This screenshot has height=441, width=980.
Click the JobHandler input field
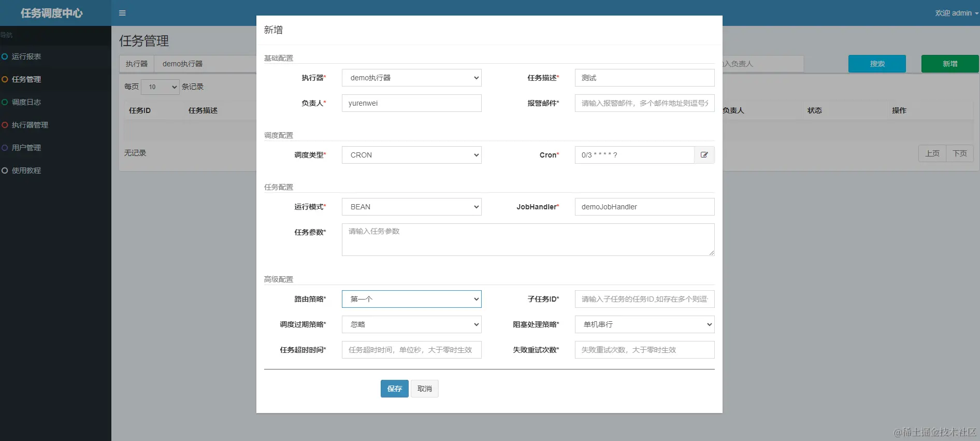(645, 207)
